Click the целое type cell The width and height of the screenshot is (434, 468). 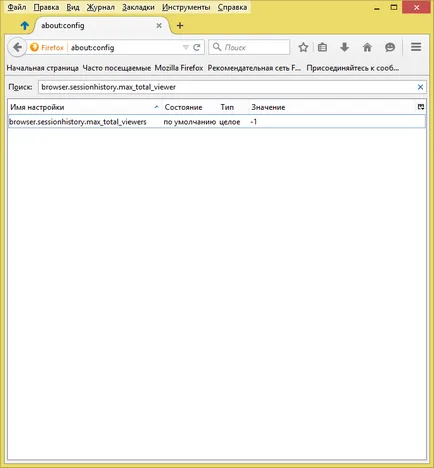[x=230, y=122]
